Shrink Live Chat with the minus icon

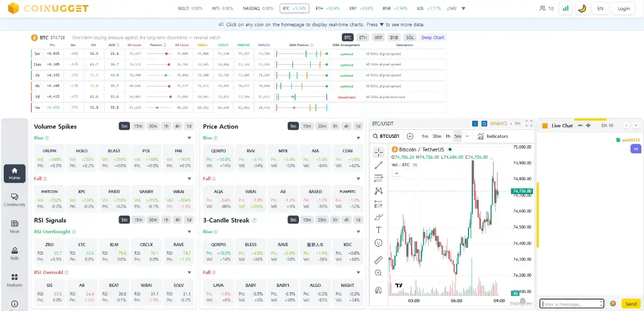581,125
